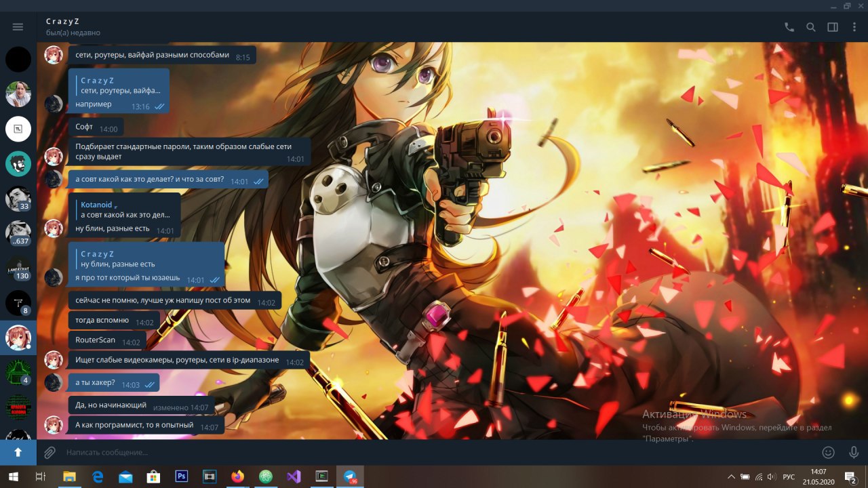
Task: Open the Windows notification center
Action: 850,476
